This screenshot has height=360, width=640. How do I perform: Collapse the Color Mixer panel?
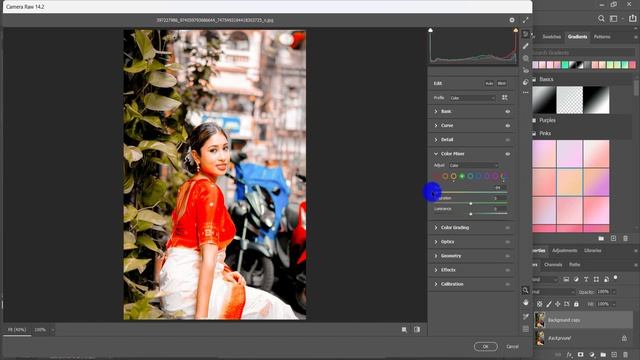click(x=436, y=154)
